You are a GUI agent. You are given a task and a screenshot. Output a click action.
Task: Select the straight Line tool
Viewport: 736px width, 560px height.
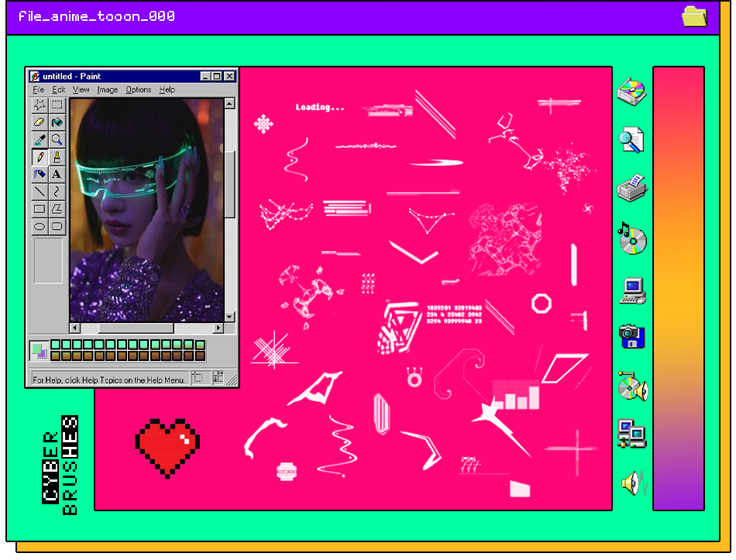click(40, 192)
